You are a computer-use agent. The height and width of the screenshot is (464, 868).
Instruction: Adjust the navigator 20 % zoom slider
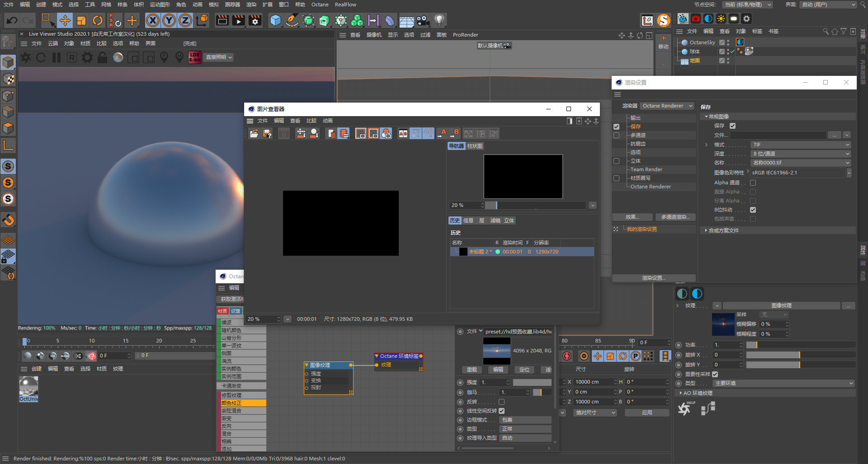[x=536, y=205]
